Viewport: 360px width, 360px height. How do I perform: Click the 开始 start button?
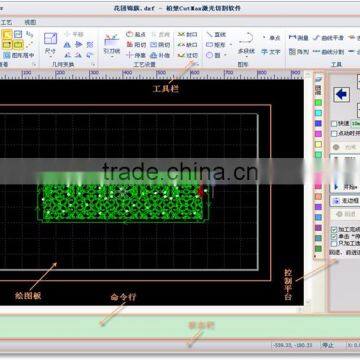[345, 187]
